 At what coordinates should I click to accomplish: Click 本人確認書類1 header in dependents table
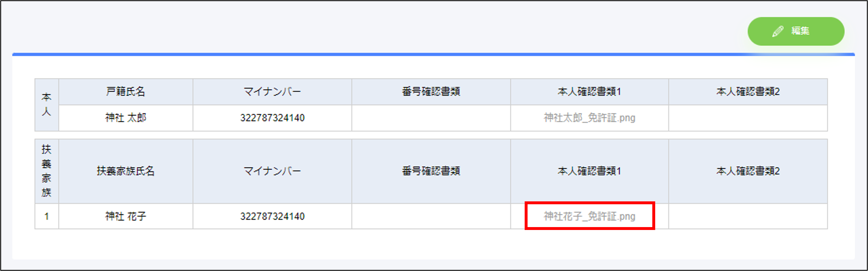(x=589, y=171)
